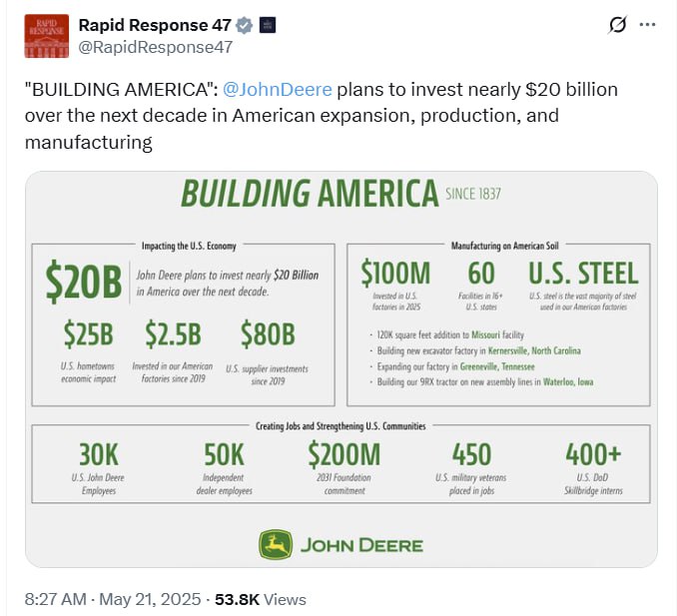This screenshot has height=616, width=677.
Task: Click the 30K employees figure
Action: [99, 454]
